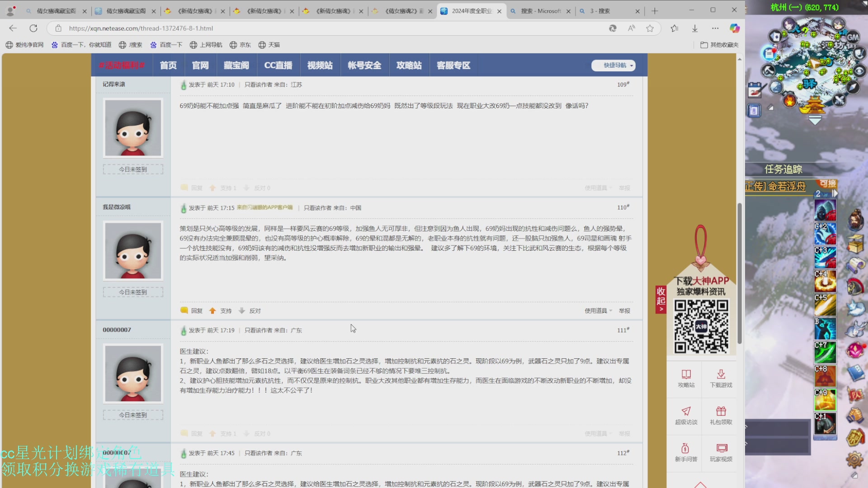Open 百度一下 bookmark
The image size is (868, 488).
[x=166, y=45]
